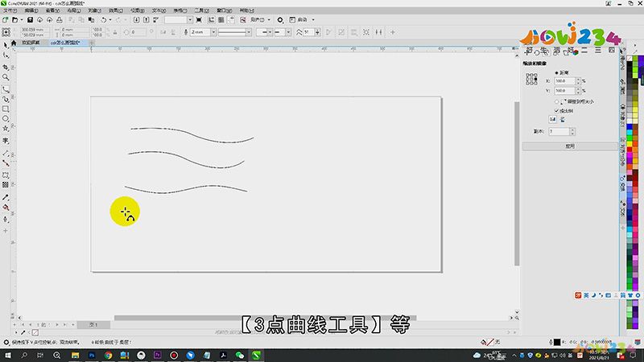Toggle vertical mirror button in docker
Image resolution: width=644 pixels, height=362 pixels.
click(x=562, y=119)
